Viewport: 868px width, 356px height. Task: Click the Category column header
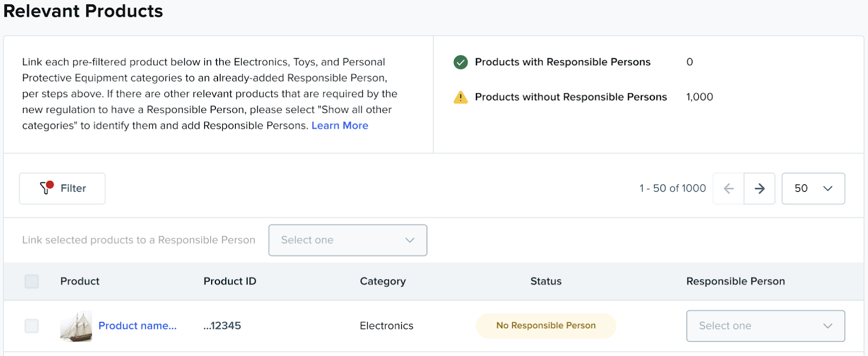coord(382,281)
